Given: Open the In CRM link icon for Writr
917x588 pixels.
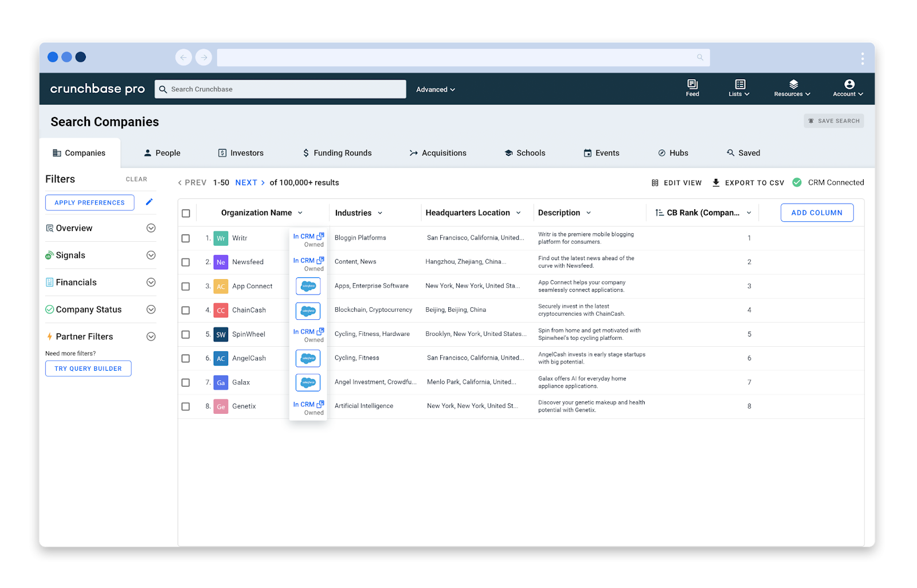Looking at the screenshot, I should tap(320, 236).
